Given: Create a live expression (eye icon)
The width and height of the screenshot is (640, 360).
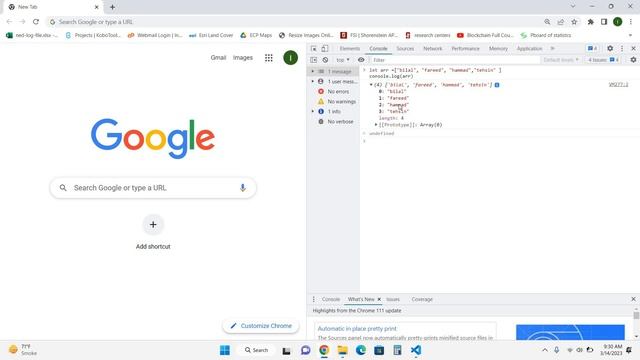Looking at the screenshot, I should coord(361,60).
